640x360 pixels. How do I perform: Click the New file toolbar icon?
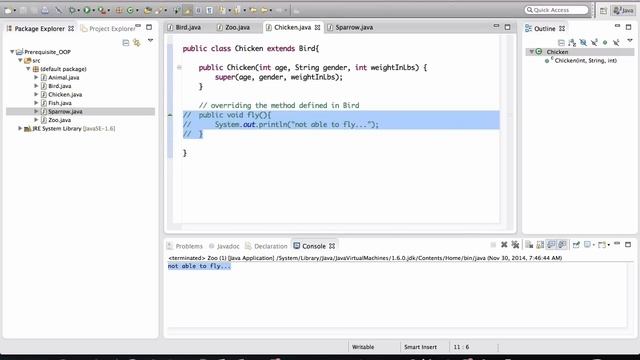(x=8, y=10)
